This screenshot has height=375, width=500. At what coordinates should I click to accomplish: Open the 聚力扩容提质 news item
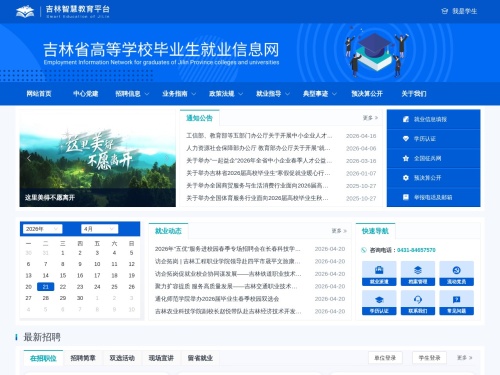[226, 286]
